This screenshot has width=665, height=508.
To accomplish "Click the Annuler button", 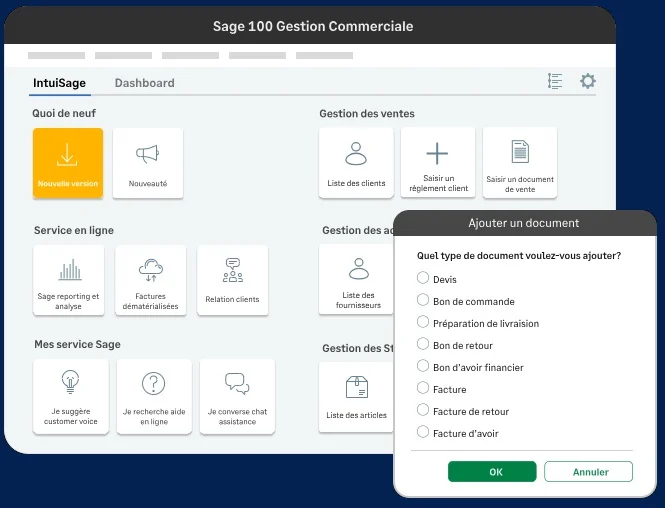I will pos(589,472).
